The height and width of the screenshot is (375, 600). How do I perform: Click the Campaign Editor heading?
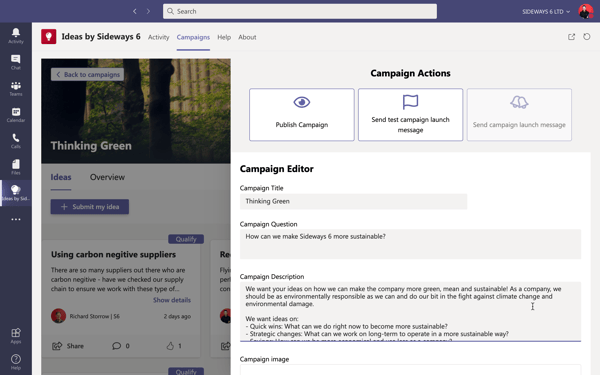pyautogui.click(x=276, y=169)
